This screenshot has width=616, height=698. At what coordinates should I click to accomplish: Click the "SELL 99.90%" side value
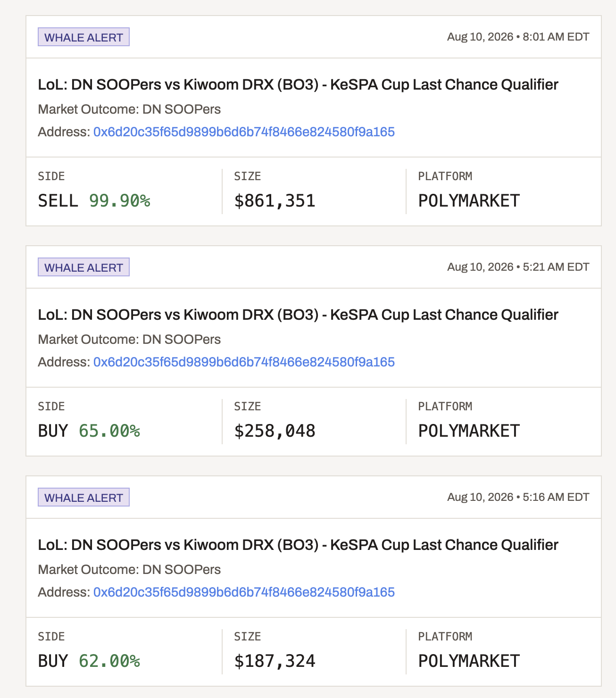coord(94,201)
